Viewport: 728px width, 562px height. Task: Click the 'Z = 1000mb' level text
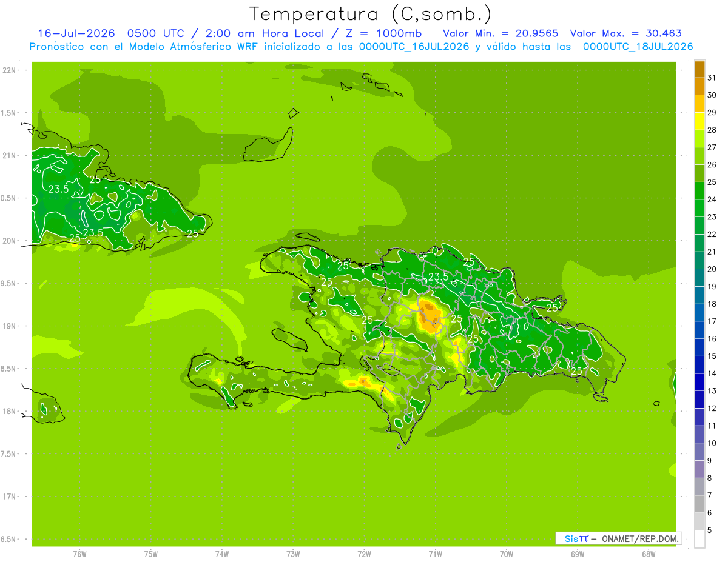pos(383,33)
